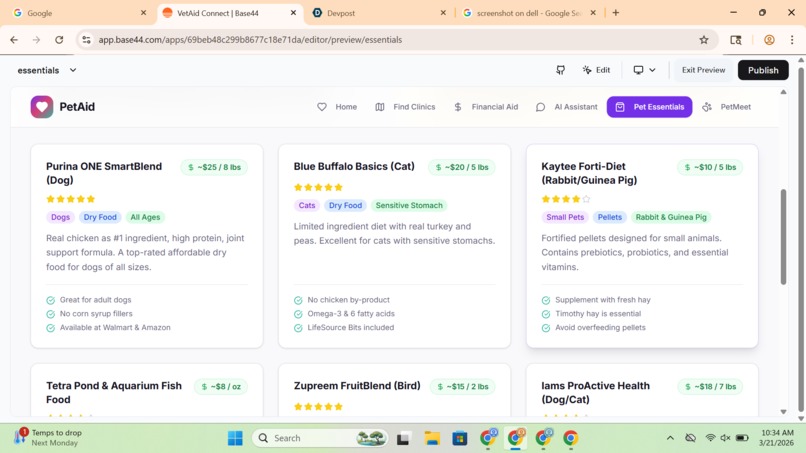Click check icon beside Great for adult dogs
This screenshot has width=806, height=453.
[50, 300]
